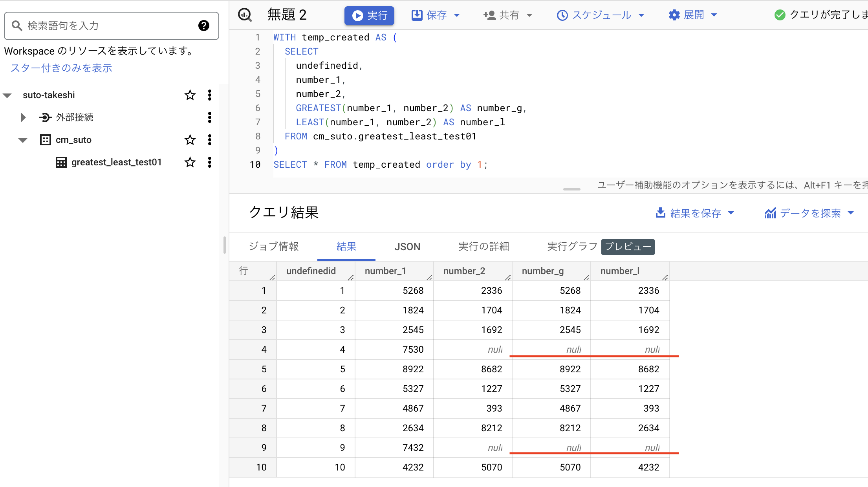
Task: Click resize handle on undefinedid column
Action: pos(351,277)
